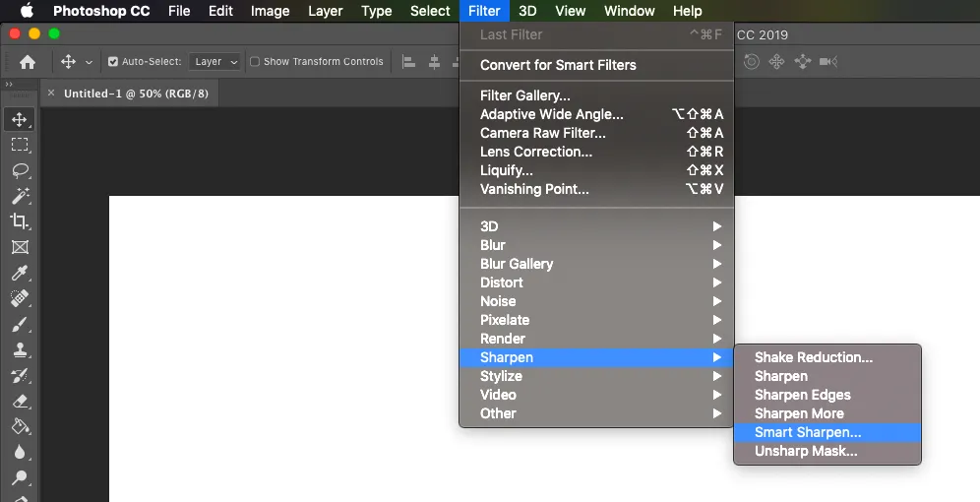Select the Eraser tool
This screenshot has height=502, width=980.
(20, 401)
